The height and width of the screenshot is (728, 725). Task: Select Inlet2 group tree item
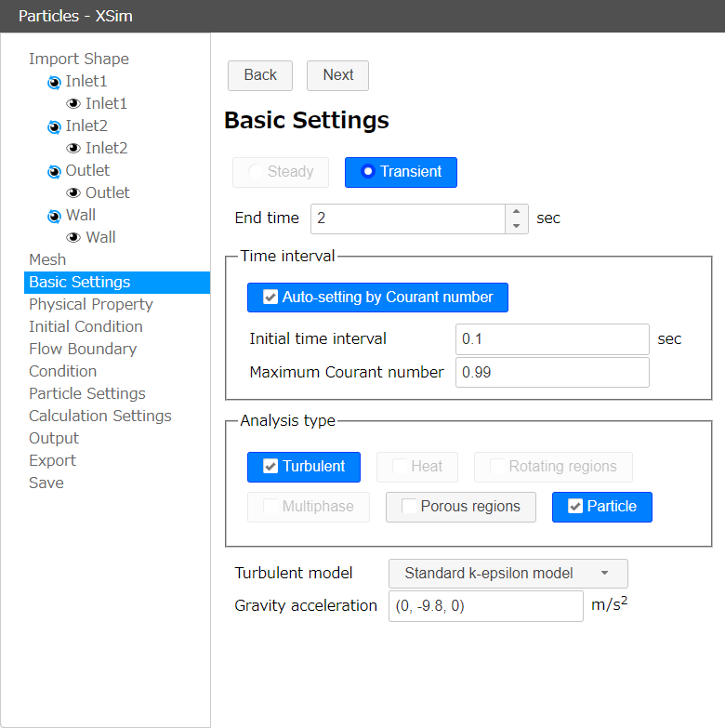86,126
